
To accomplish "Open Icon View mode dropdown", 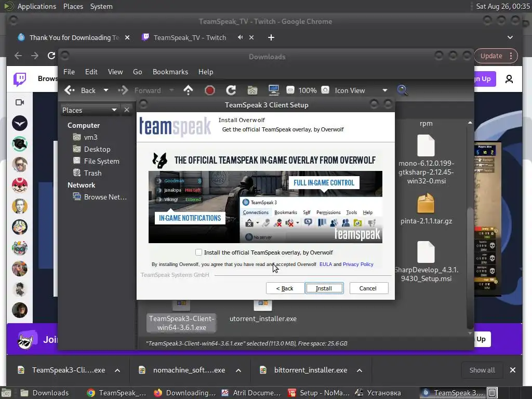I will click(x=361, y=90).
